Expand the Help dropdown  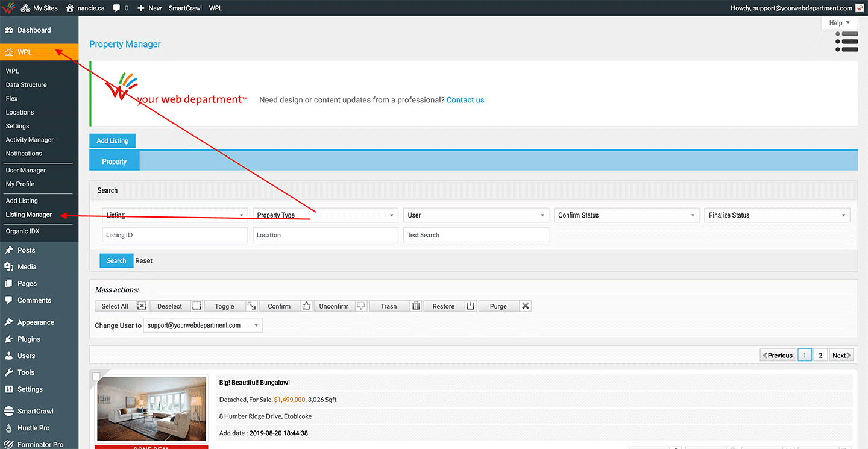click(839, 23)
